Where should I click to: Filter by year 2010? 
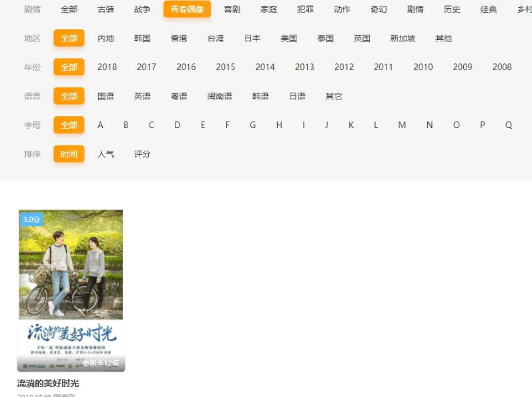click(423, 67)
